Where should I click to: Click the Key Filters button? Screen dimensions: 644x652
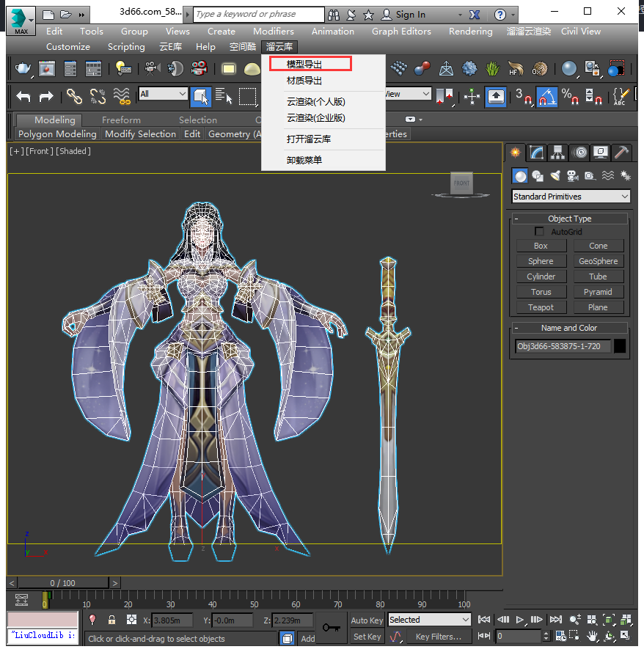[439, 637]
